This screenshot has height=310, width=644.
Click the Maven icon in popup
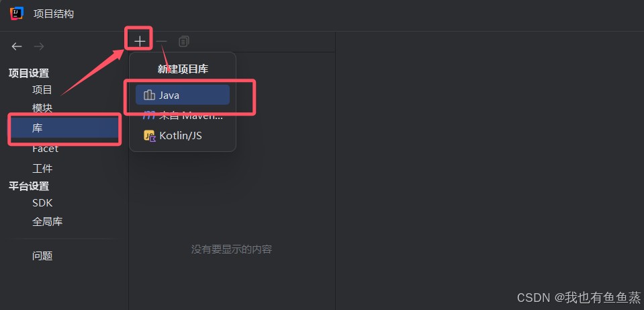click(149, 116)
